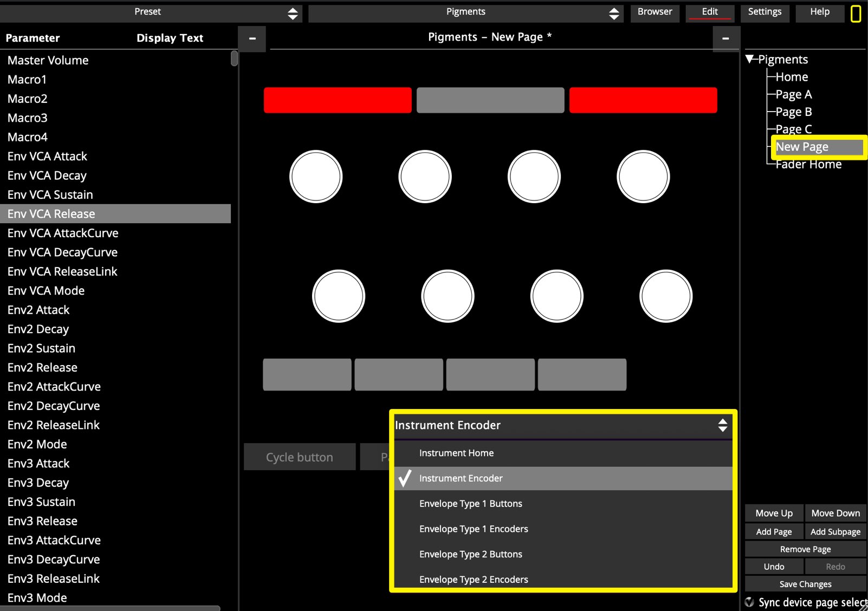Image resolution: width=868 pixels, height=611 pixels.
Task: Click the second grey pad in lower row
Action: pyautogui.click(x=399, y=374)
